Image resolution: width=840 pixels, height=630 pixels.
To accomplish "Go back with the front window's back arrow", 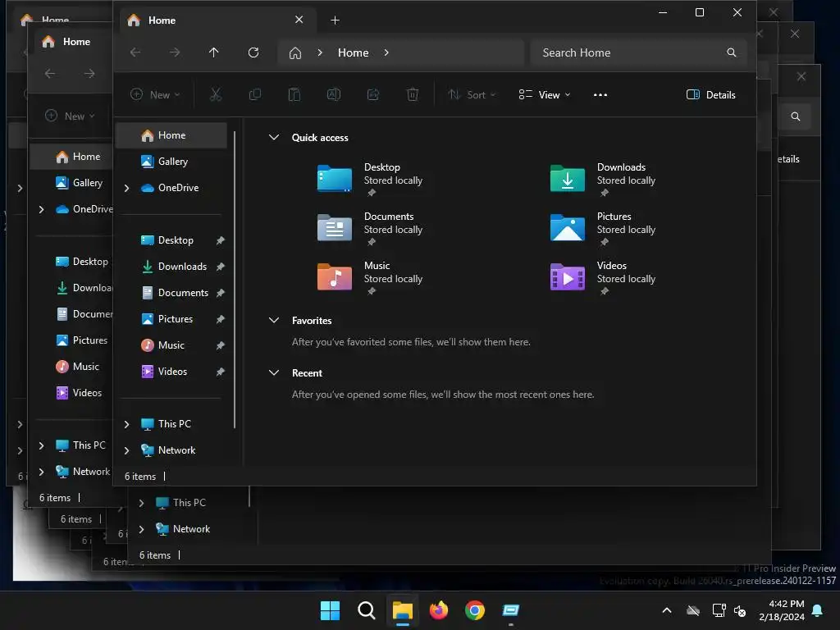I will 135,52.
